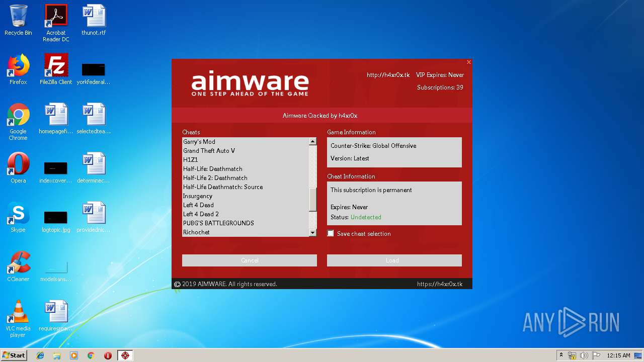Screen dimensions: 644x362
Task: Open the providednic document icon
Action: [94, 217]
